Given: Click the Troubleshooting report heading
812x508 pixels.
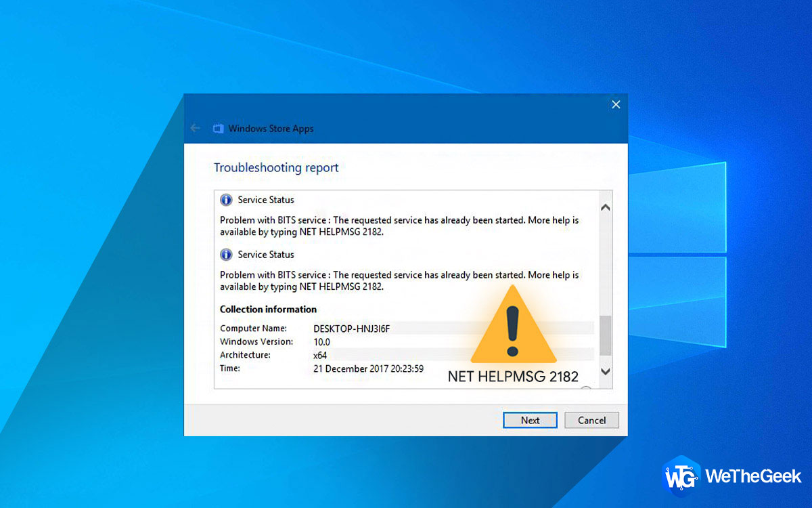Looking at the screenshot, I should click(x=276, y=167).
